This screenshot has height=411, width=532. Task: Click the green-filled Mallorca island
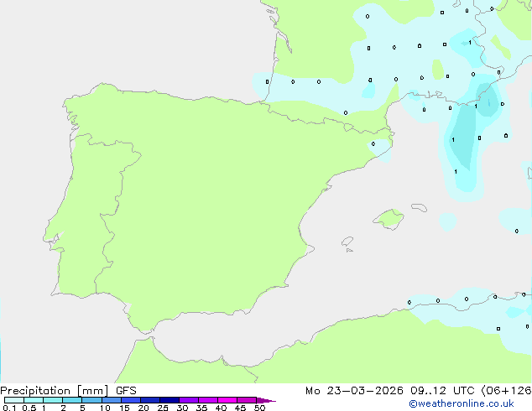point(389,219)
